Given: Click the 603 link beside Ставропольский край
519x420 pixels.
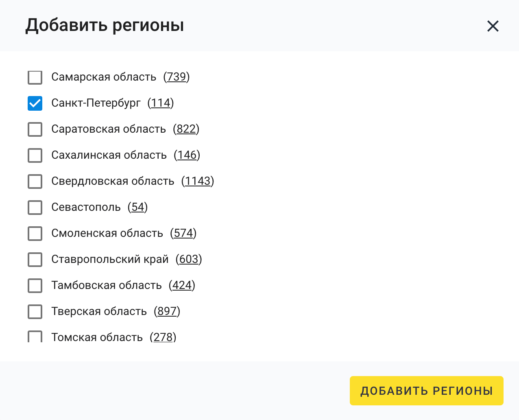Looking at the screenshot, I should point(189,259).
